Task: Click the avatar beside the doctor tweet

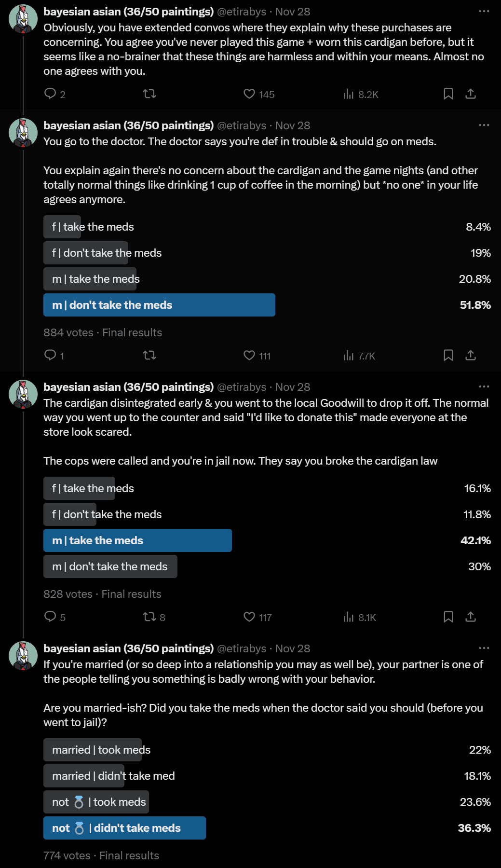Action: pos(23,133)
